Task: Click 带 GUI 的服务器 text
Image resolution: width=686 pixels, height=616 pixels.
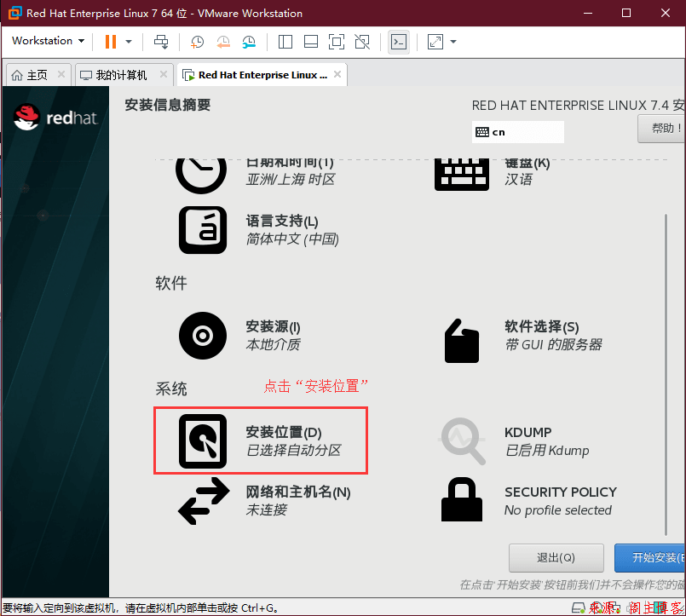Action: pos(553,345)
